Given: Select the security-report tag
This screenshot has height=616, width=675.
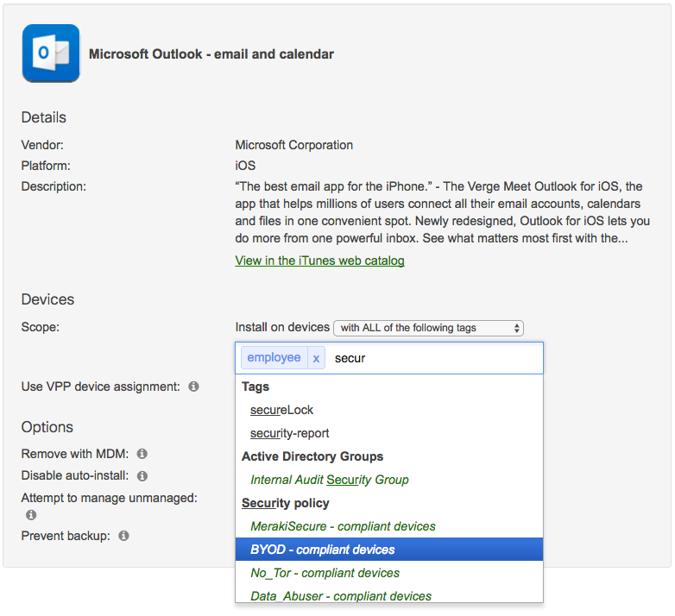Looking at the screenshot, I should click(x=289, y=433).
